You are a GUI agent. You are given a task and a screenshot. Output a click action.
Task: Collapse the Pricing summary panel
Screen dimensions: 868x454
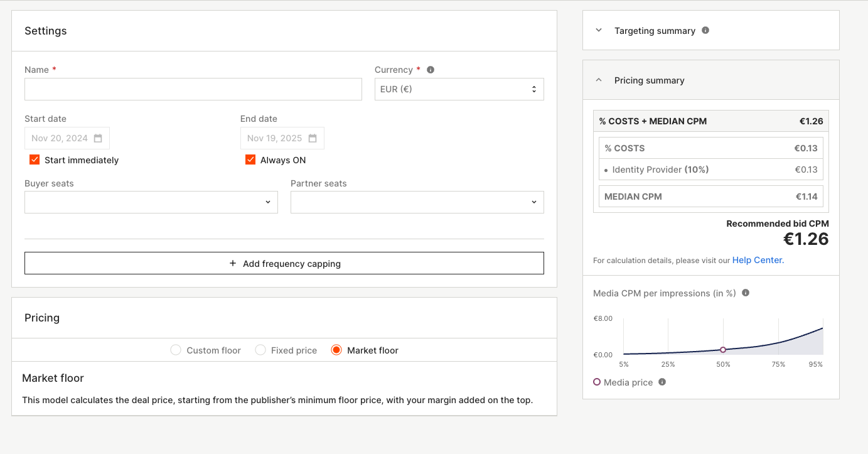(599, 80)
